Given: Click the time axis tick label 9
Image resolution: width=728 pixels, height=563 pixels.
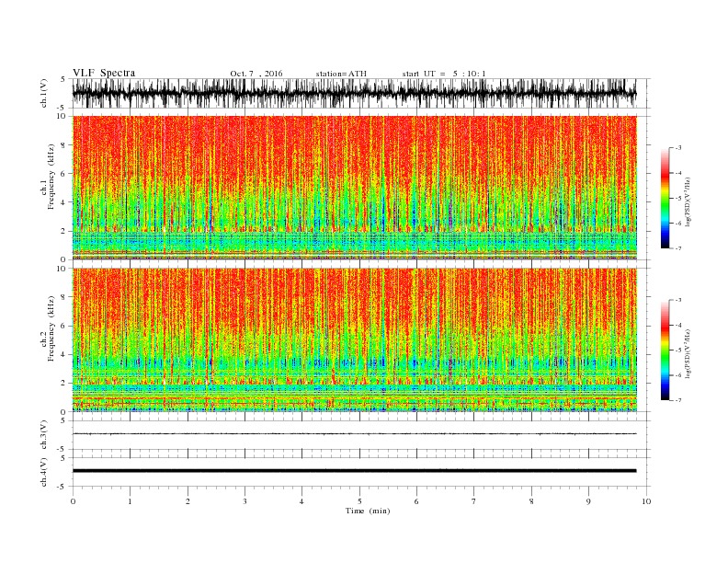Looking at the screenshot, I should (588, 501).
